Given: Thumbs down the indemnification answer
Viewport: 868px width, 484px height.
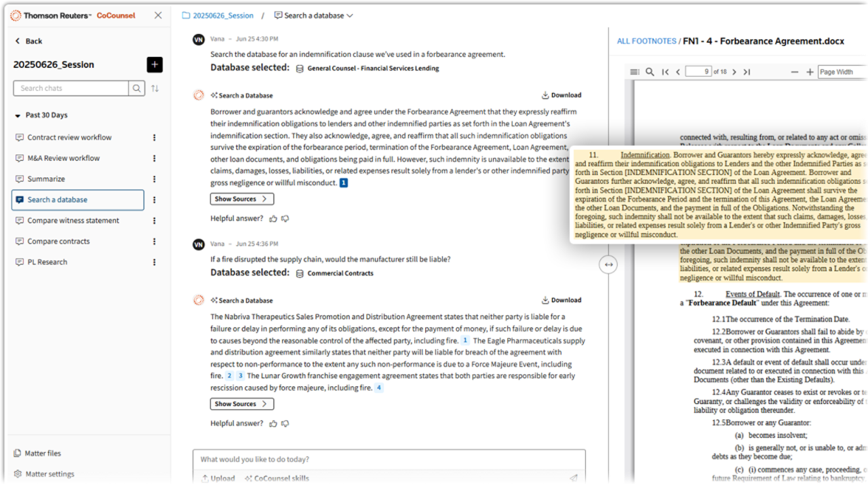Looking at the screenshot, I should [285, 219].
